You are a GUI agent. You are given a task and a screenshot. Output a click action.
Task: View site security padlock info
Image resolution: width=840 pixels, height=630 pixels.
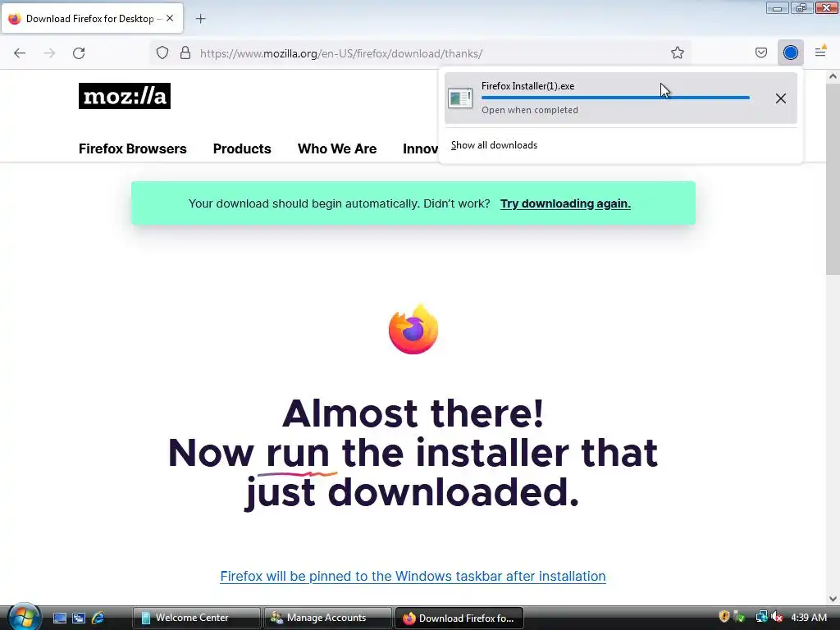point(185,53)
